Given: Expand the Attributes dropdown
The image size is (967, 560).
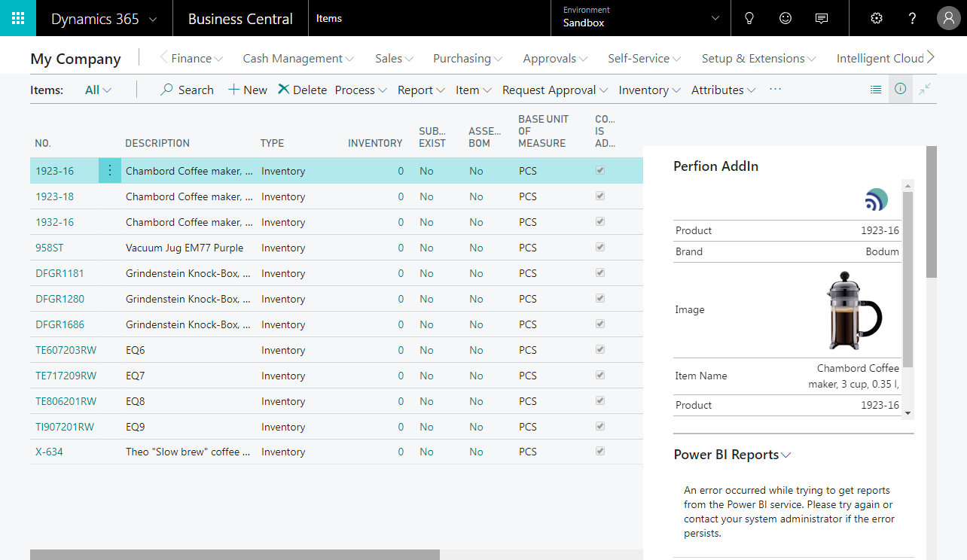Looking at the screenshot, I should 724,90.
